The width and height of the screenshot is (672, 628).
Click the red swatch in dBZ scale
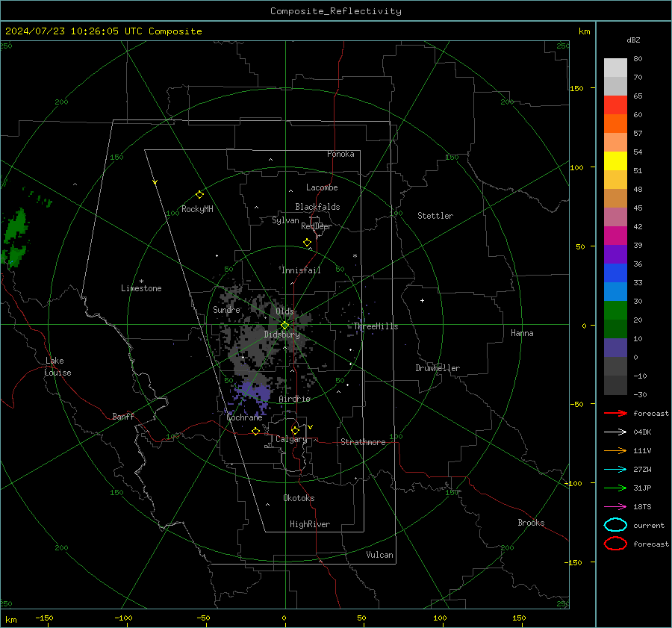click(x=615, y=105)
